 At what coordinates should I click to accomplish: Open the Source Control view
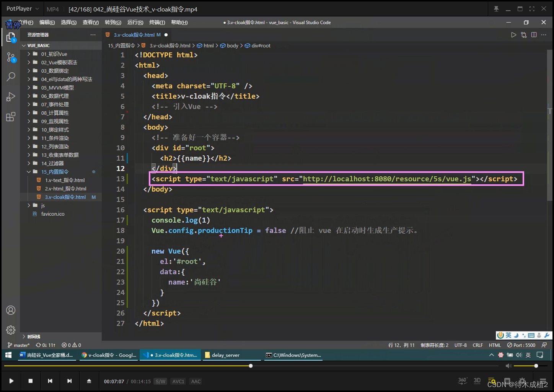(11, 57)
